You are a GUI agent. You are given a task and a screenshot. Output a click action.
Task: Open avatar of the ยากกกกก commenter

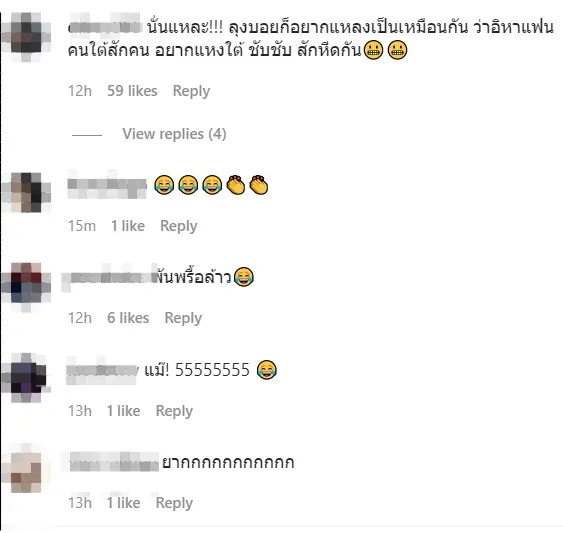tap(26, 468)
